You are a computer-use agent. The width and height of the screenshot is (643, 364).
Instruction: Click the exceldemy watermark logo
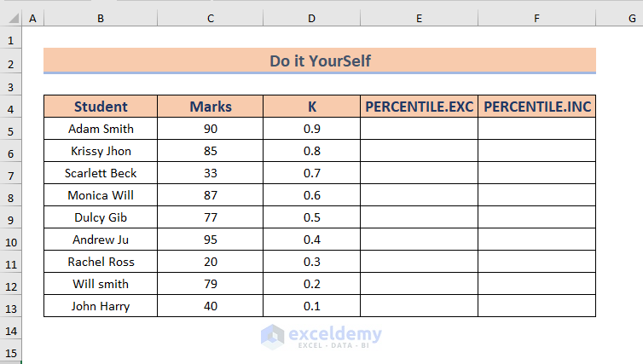point(274,336)
